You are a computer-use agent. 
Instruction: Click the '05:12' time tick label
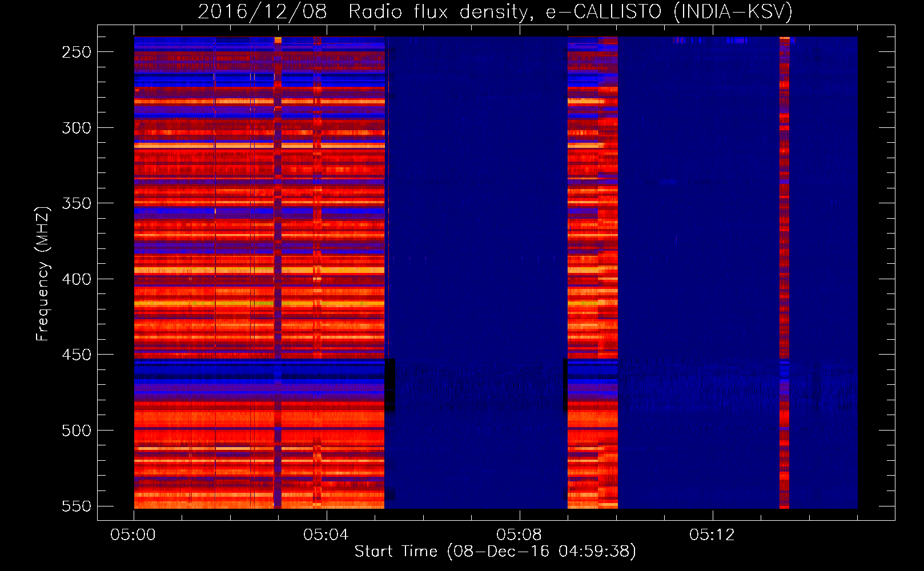712,534
